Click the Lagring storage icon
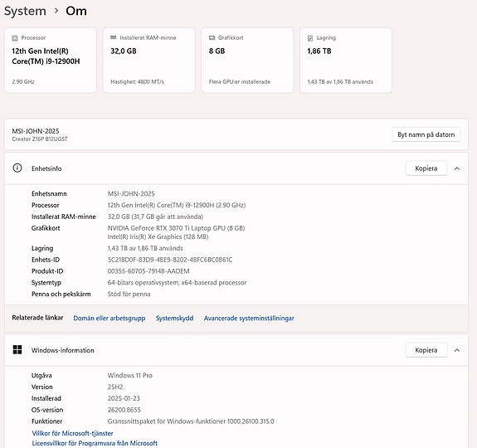The width and height of the screenshot is (477, 448). (x=310, y=38)
